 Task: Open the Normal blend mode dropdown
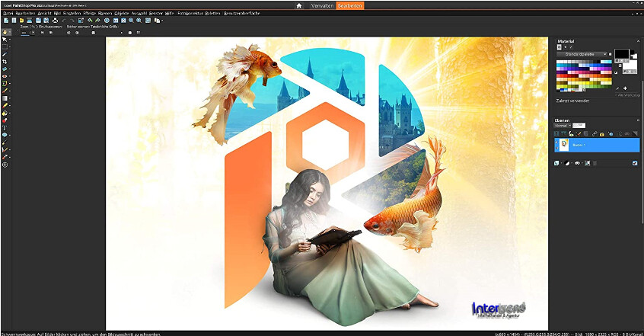[x=563, y=126]
